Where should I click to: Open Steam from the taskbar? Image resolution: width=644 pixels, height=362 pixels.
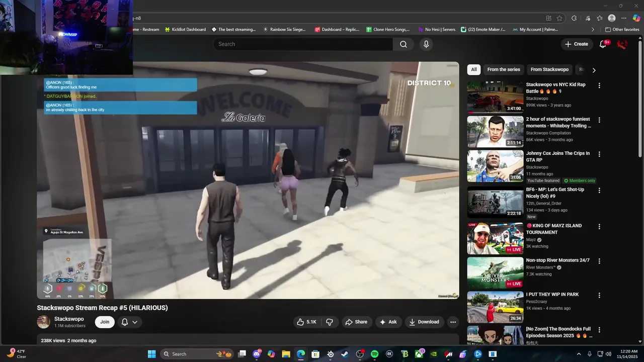point(345,354)
